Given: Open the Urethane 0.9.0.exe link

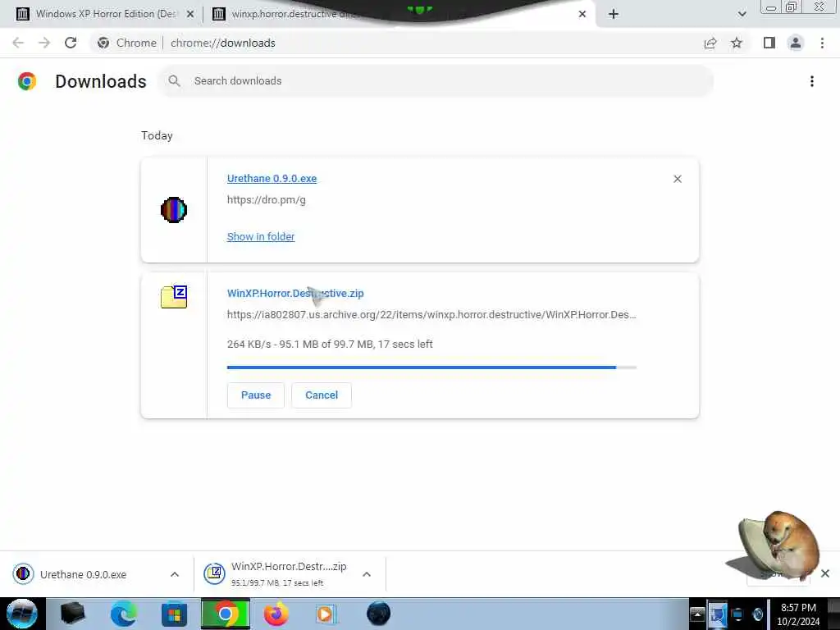Looking at the screenshot, I should pos(272,178).
